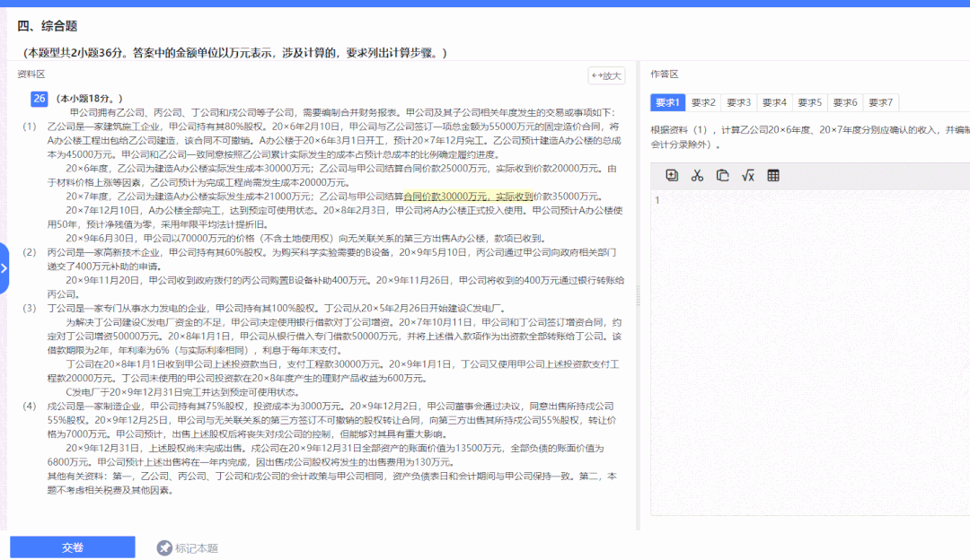
Task: Insert a table using the grid icon
Action: click(x=773, y=175)
